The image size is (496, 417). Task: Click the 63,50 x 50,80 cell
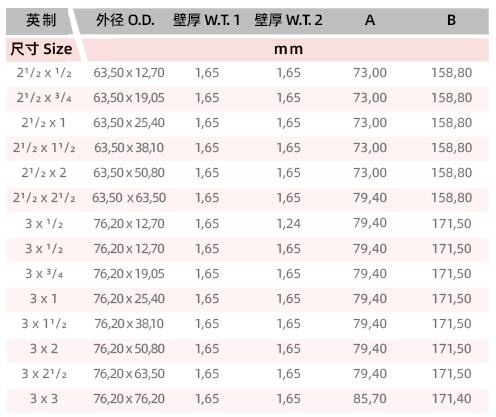[x=129, y=173]
